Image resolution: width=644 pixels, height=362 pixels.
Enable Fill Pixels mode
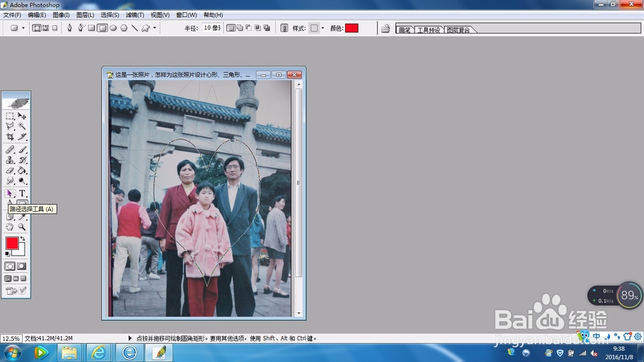[55, 28]
